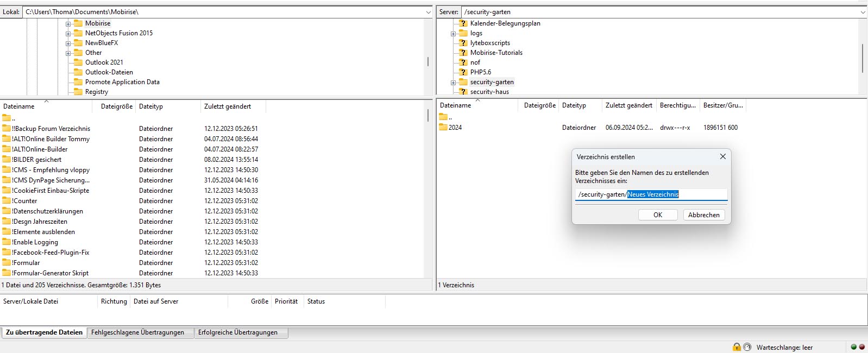Select the NewBlueFX folder icon
The height and width of the screenshot is (353, 868).
[x=78, y=43]
